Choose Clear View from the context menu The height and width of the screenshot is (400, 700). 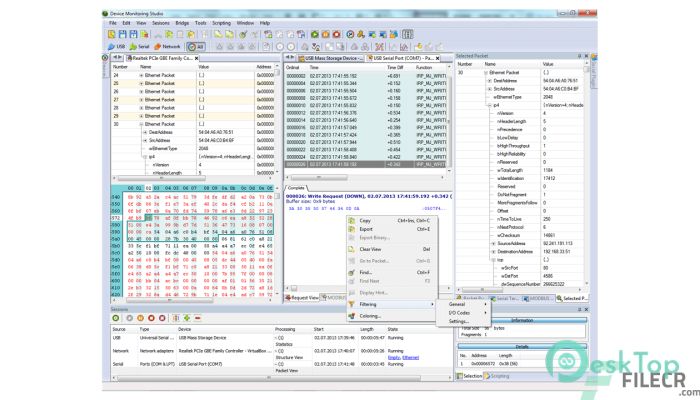(392, 249)
